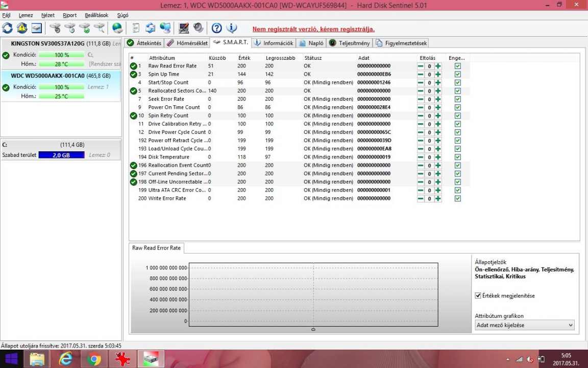This screenshot has width=588, height=368.
Task: Sort by the Küszöb column header
Action: 217,58
